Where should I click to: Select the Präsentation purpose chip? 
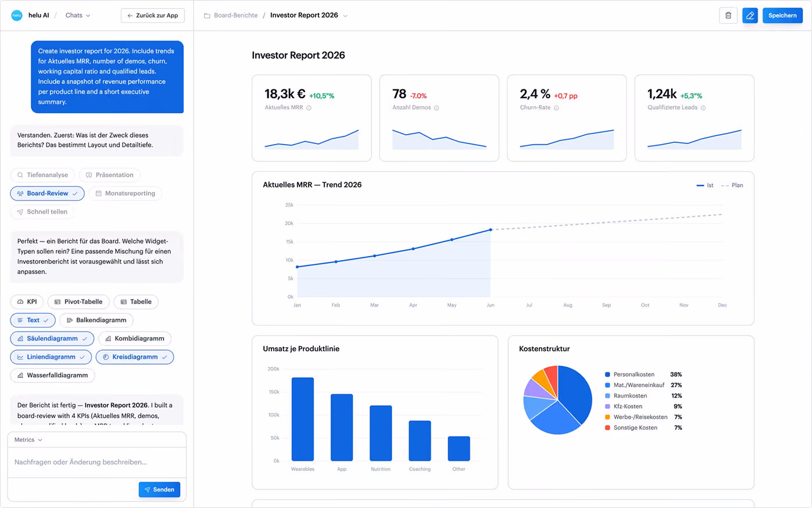click(110, 175)
